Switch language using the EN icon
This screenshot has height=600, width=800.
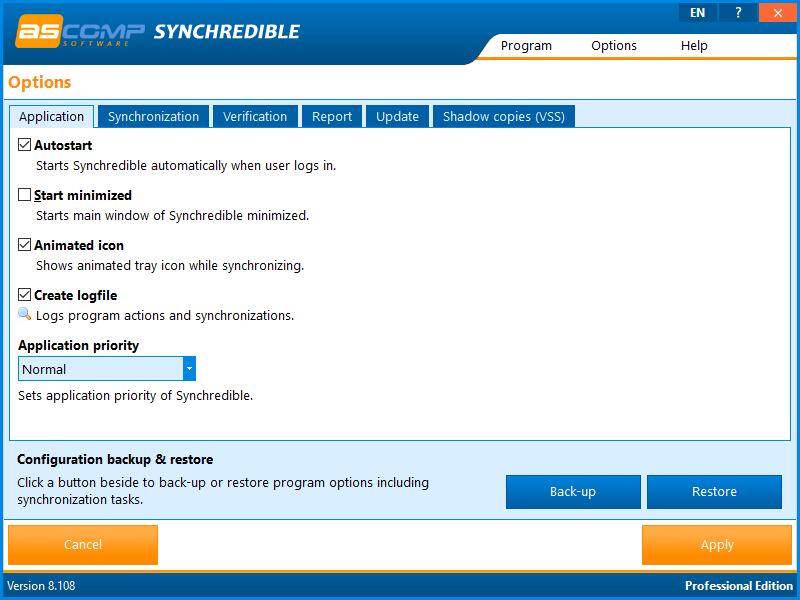click(697, 12)
